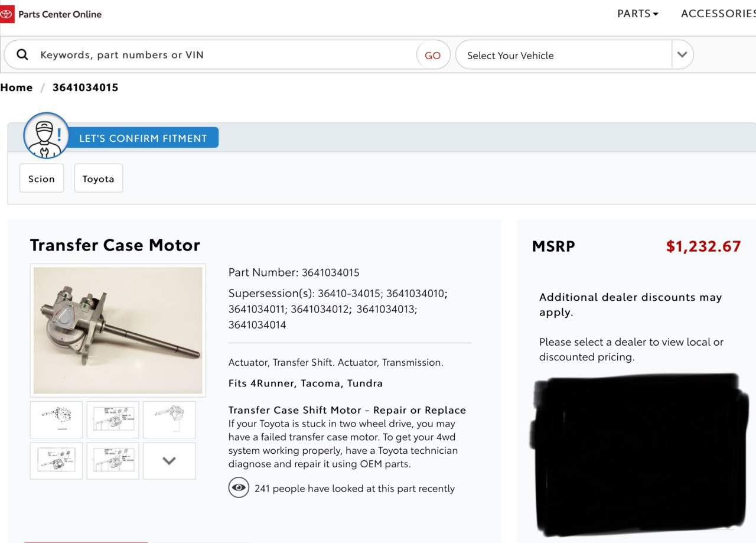This screenshot has width=756, height=543.
Task: Click the search magnifier icon
Action: click(22, 55)
